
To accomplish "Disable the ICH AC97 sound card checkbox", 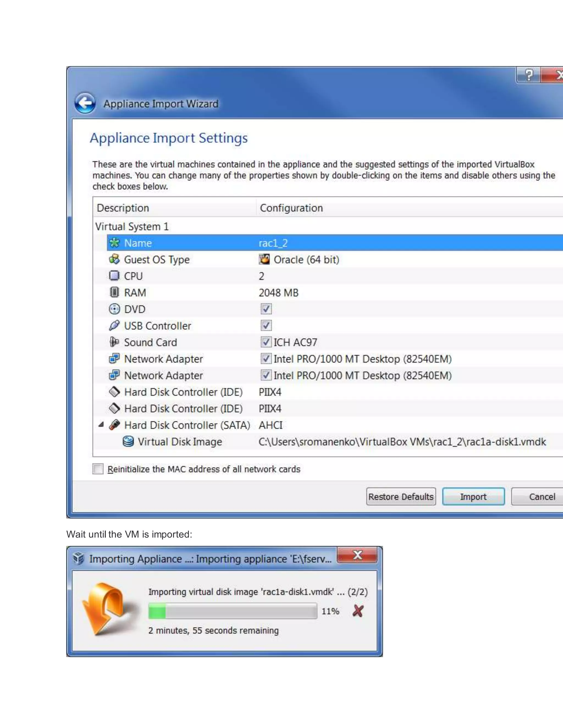I will [266, 342].
